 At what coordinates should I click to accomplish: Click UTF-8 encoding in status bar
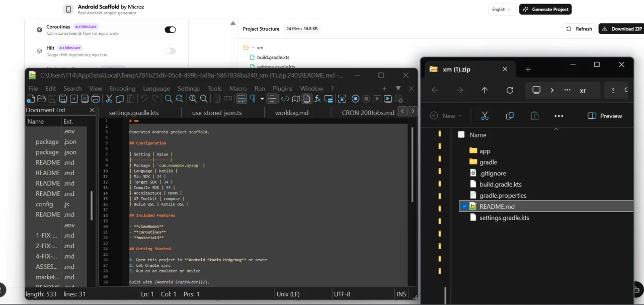click(x=342, y=294)
